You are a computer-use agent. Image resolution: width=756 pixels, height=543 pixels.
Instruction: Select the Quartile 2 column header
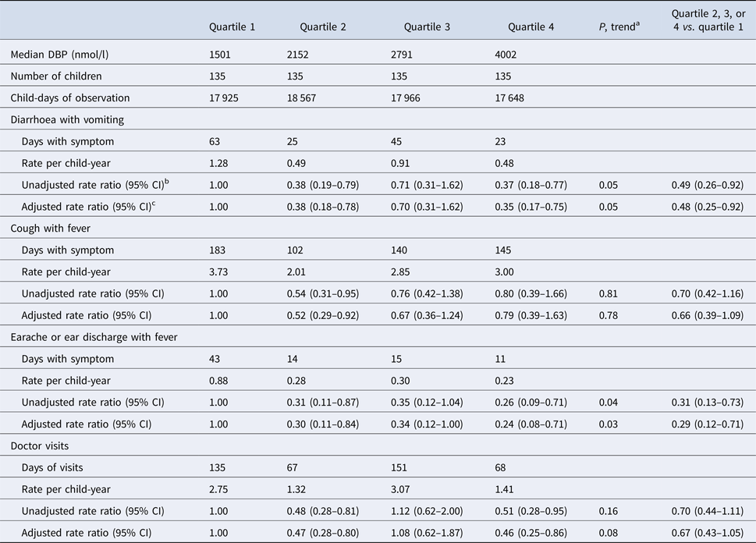click(x=323, y=27)
